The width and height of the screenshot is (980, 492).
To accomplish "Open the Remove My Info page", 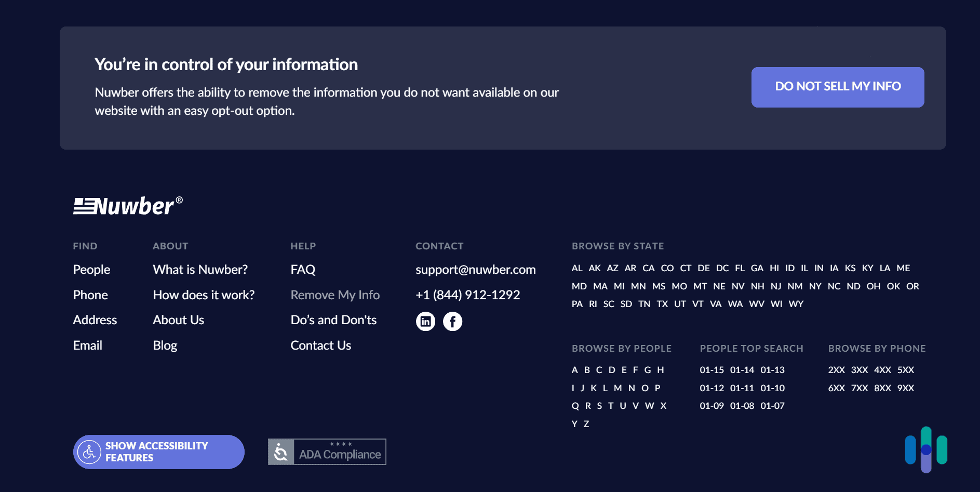I will click(x=335, y=295).
